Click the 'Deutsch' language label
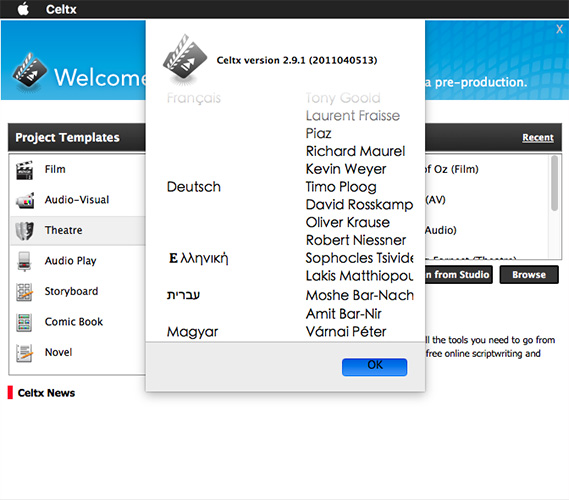 (x=194, y=187)
